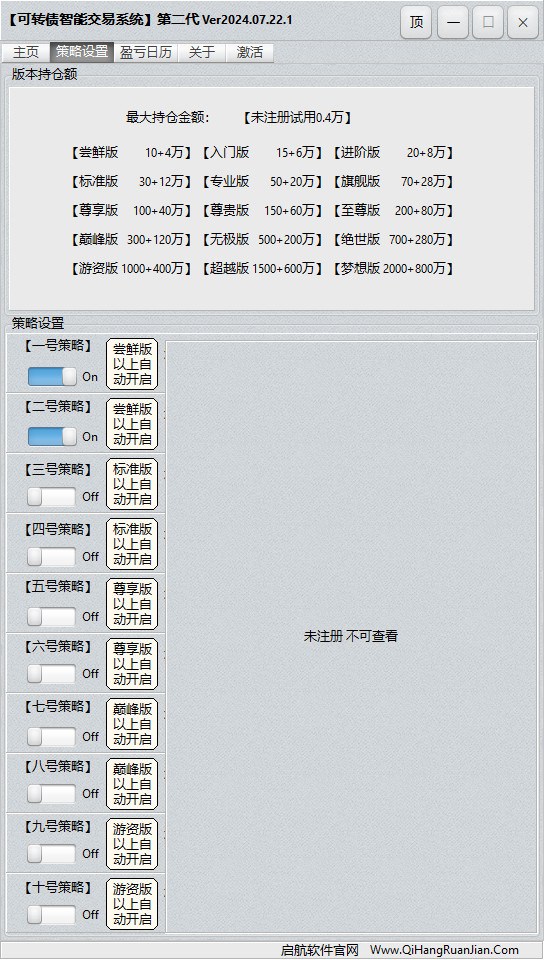Click the 【超越版 1500+600万】 entry

point(262,268)
